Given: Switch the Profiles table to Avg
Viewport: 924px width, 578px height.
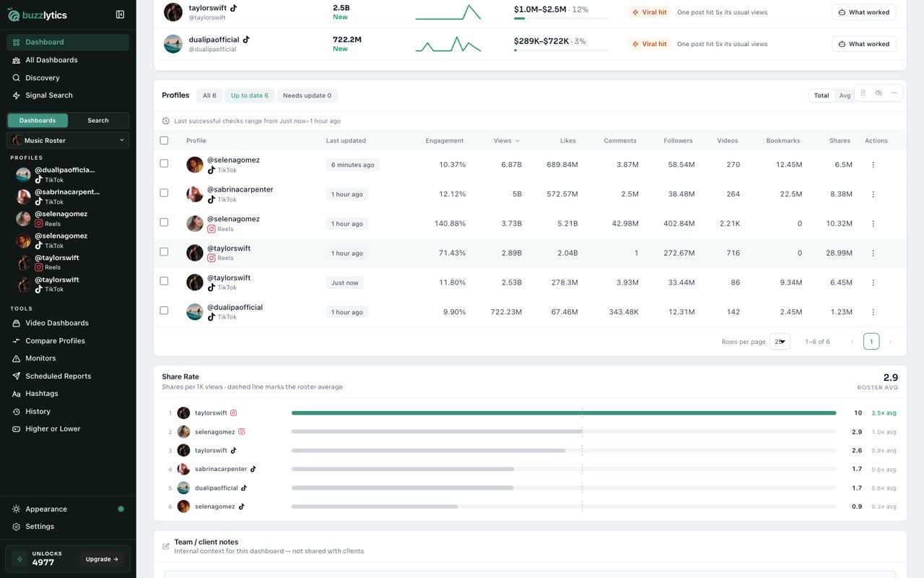Looking at the screenshot, I should [x=845, y=95].
